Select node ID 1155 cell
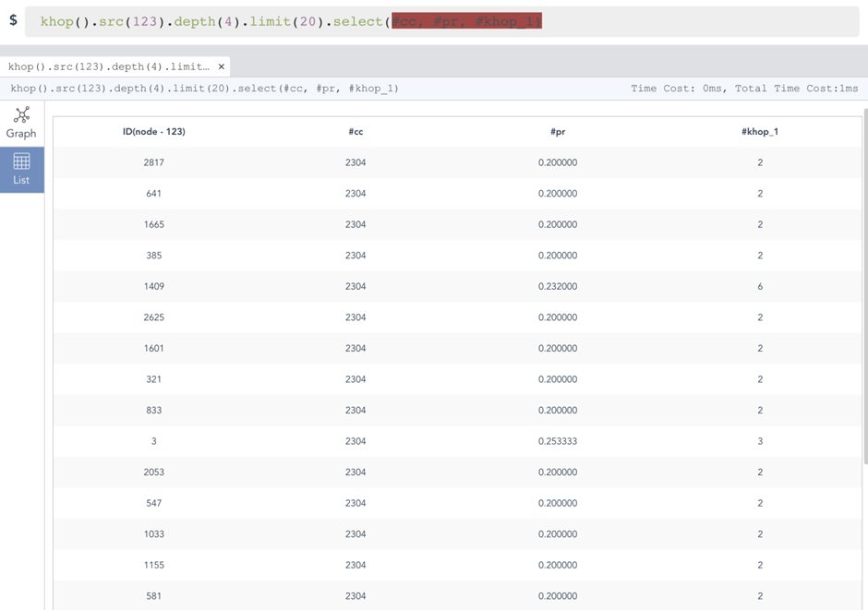Screen dimensions: 868x610 tap(154, 565)
